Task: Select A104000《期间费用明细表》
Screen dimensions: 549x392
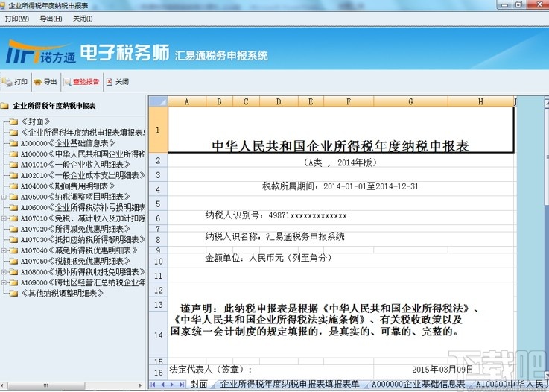Action: pos(68,186)
